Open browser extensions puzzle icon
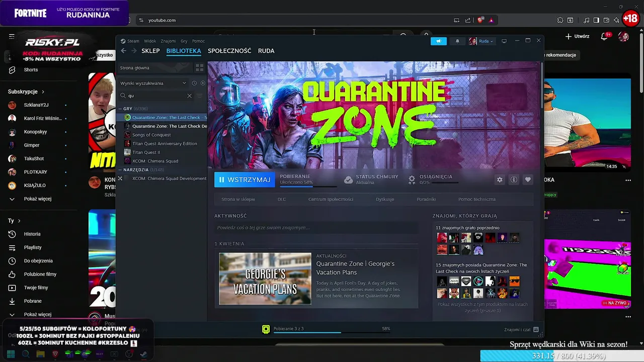 pyautogui.click(x=560, y=20)
